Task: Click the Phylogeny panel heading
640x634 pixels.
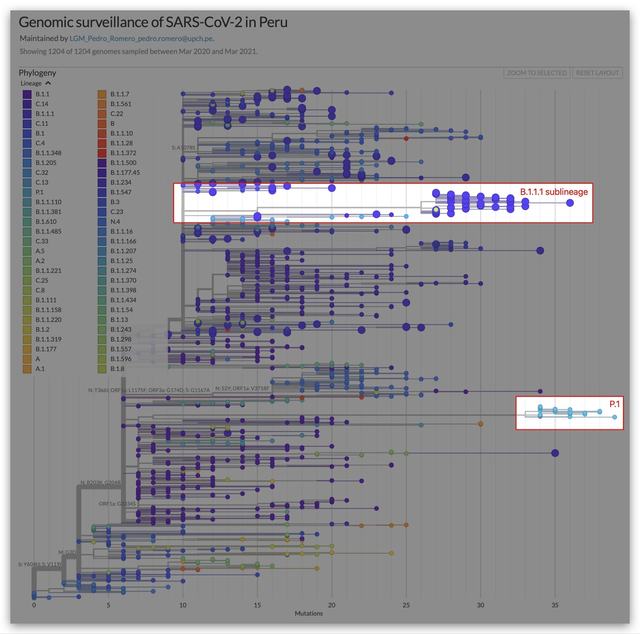Action: coord(37,73)
